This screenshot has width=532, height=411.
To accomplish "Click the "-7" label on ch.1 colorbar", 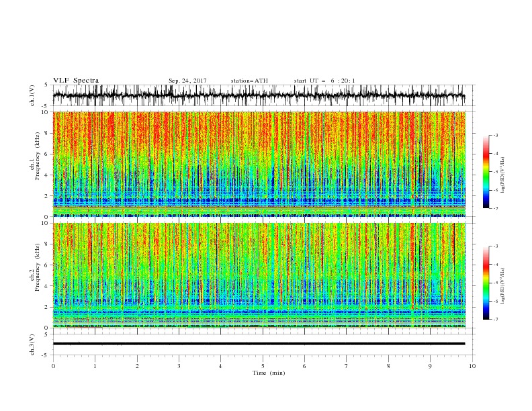I will tap(495, 208).
